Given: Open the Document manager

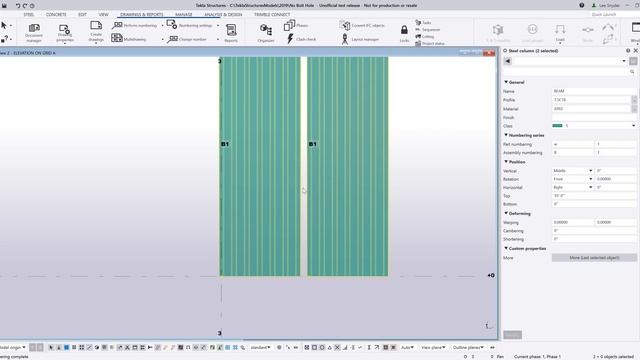Looking at the screenshot, I should click(x=34, y=33).
